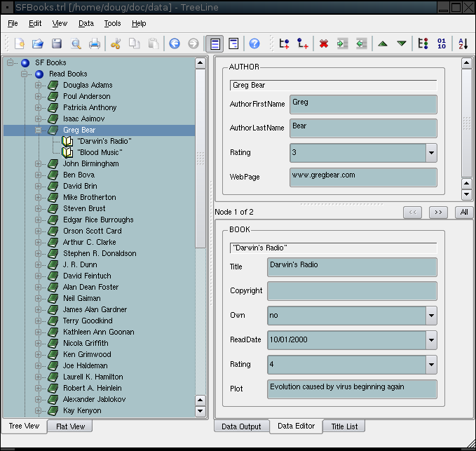Open the Own dropdown showing no
Viewport: 476px width, 451px height.
point(431,315)
